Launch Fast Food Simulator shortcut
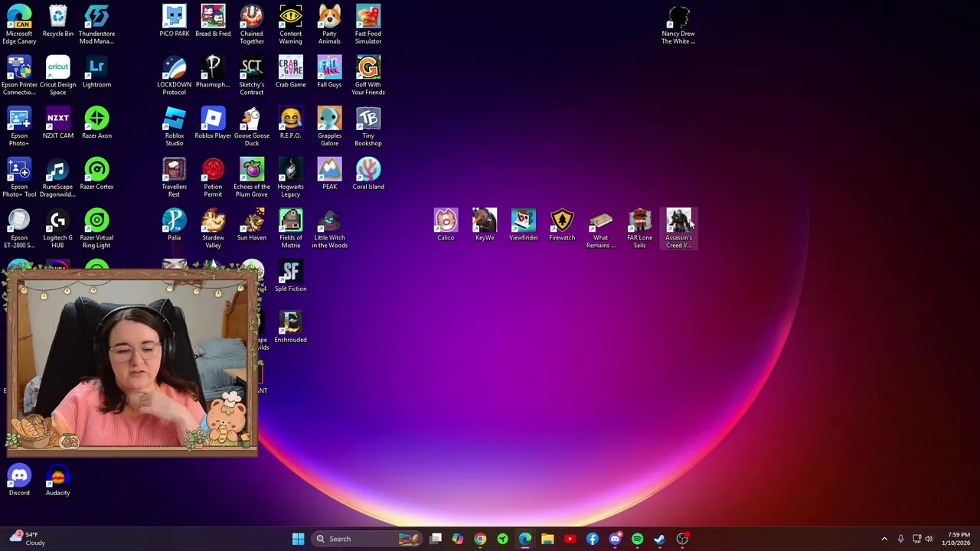Screen dimensions: 980x551 (x=368, y=24)
